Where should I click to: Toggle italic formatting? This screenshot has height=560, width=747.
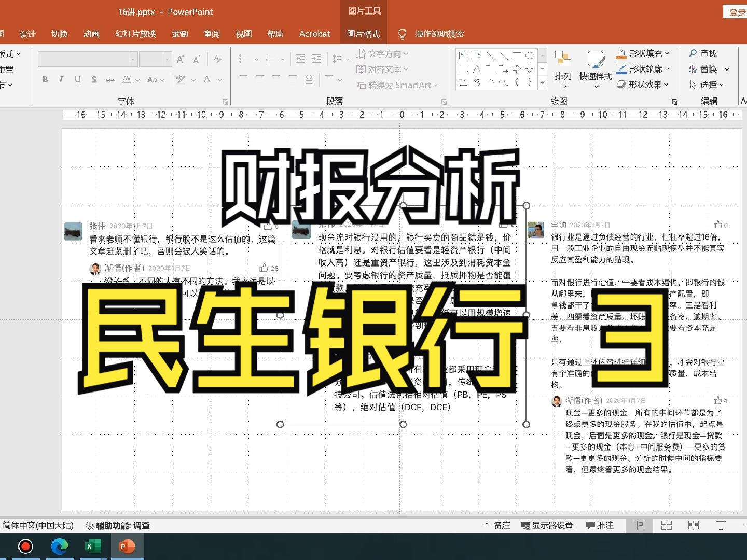(x=61, y=79)
